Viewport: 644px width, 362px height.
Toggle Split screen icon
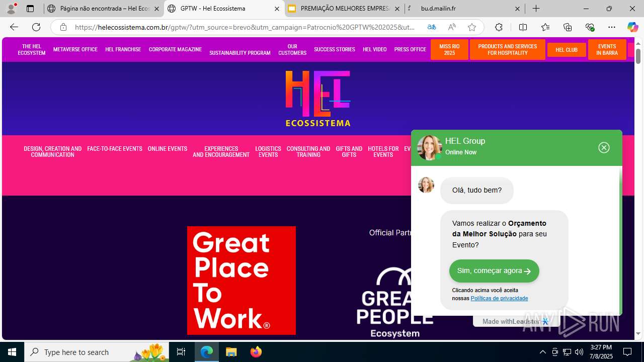coord(523,27)
